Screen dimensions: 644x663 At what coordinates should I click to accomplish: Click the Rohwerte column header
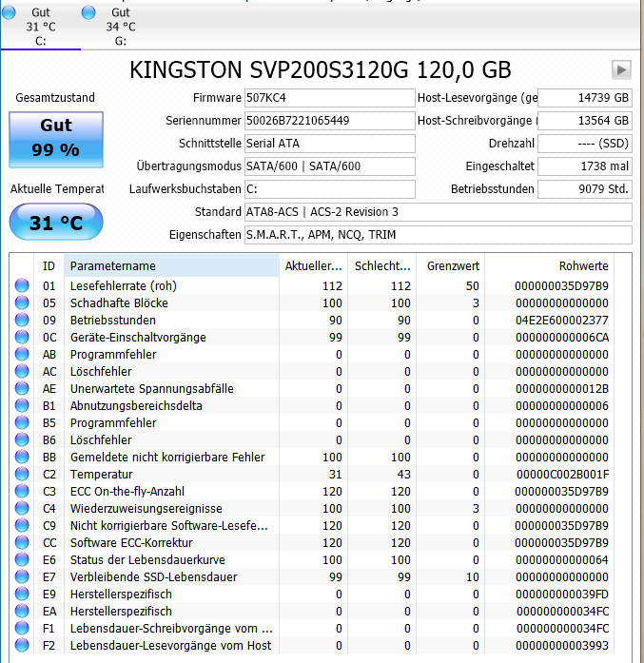(549, 266)
